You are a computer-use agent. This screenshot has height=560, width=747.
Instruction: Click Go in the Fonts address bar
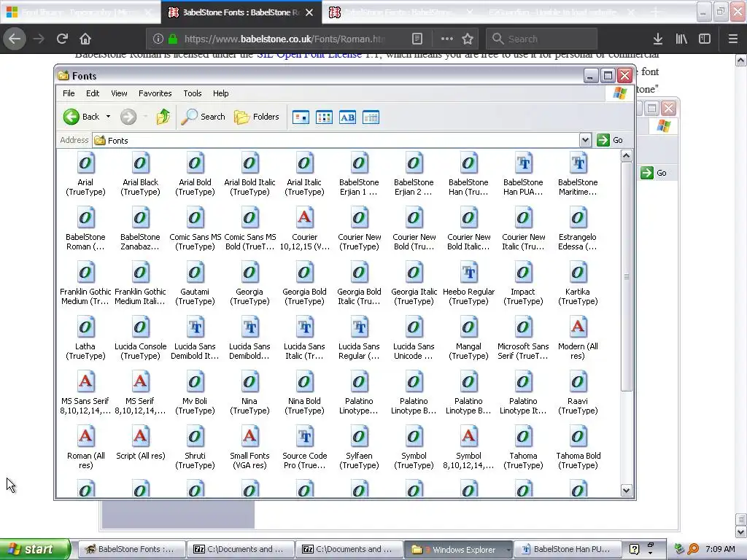611,140
